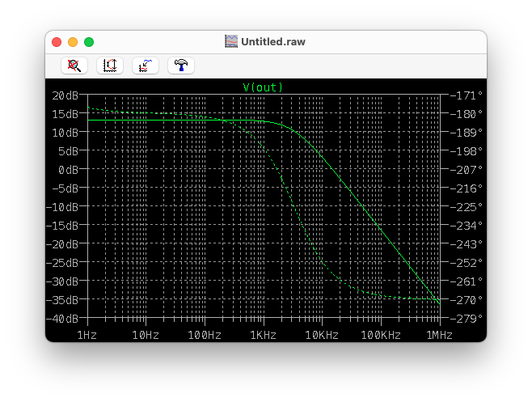
Task: Click the 1Hz frequency axis label
Action: 87,336
